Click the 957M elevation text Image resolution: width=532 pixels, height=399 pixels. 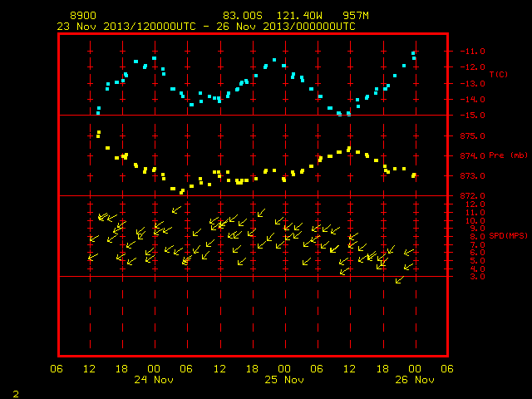356,16
